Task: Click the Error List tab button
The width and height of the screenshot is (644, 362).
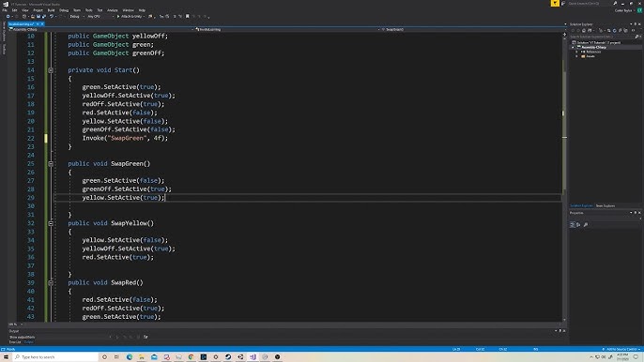Action: click(x=15, y=342)
